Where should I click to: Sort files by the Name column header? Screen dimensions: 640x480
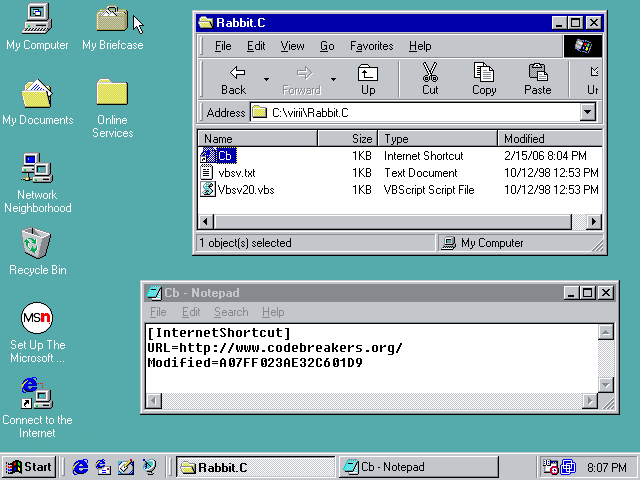click(258, 139)
